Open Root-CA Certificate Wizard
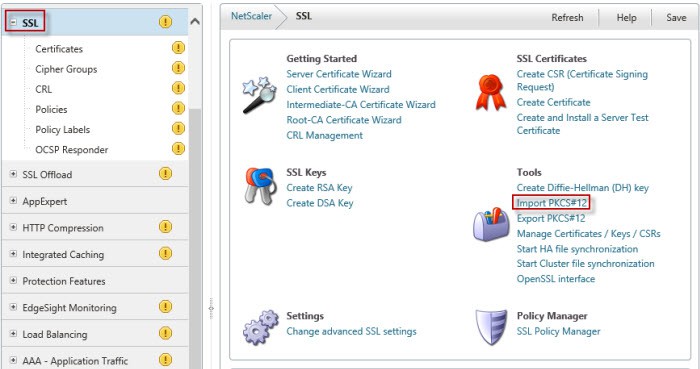The width and height of the screenshot is (700, 369). tap(344, 120)
